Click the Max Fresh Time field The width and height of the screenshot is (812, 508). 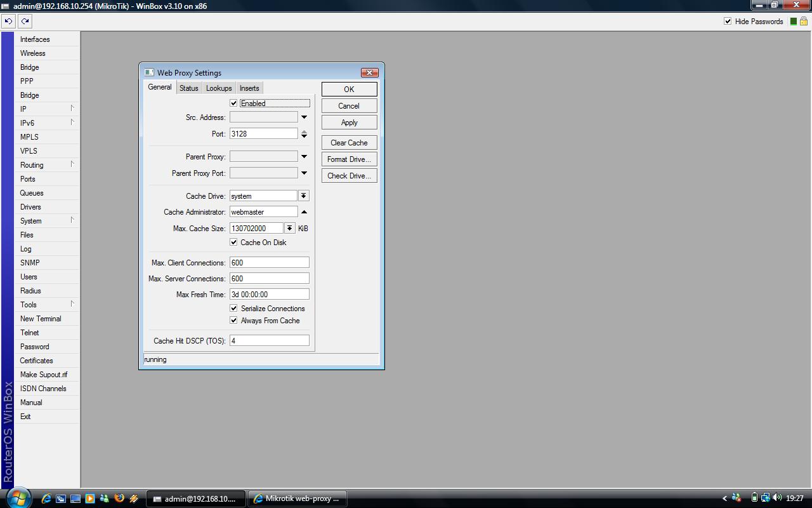pyautogui.click(x=269, y=294)
